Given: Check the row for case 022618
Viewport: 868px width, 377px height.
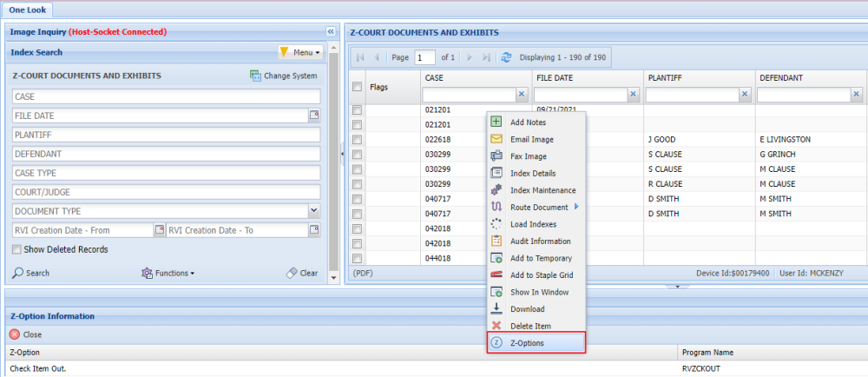Looking at the screenshot, I should click(x=357, y=140).
